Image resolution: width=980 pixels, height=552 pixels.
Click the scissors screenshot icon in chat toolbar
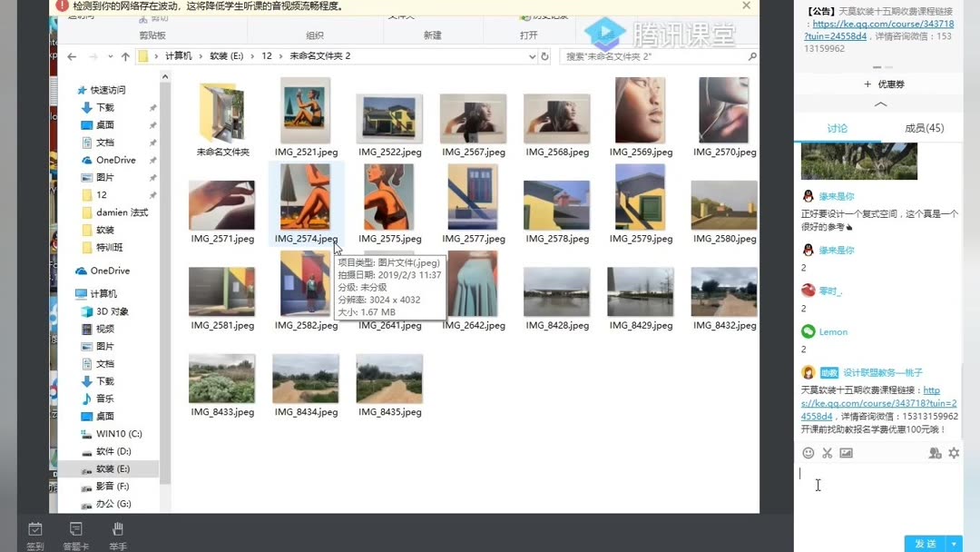coord(827,453)
